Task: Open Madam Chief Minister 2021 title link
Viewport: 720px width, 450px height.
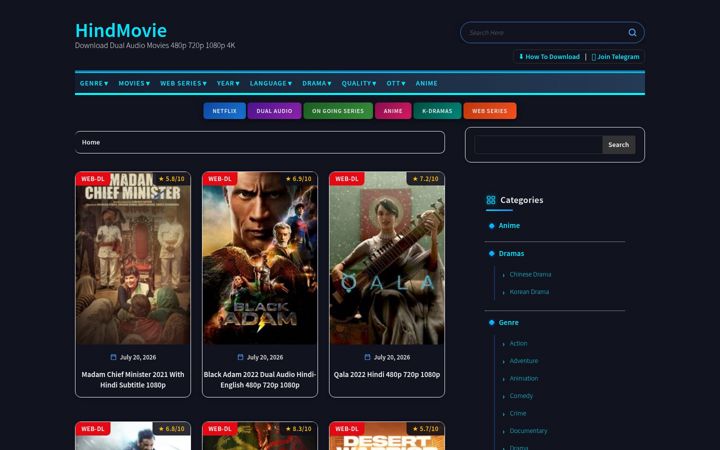Action: [x=133, y=380]
